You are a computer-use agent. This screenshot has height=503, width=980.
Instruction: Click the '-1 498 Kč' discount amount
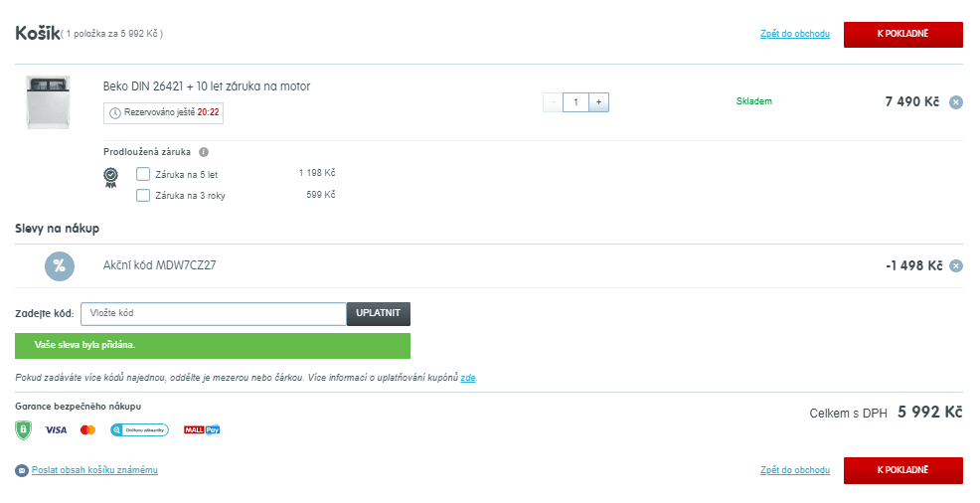tap(913, 265)
